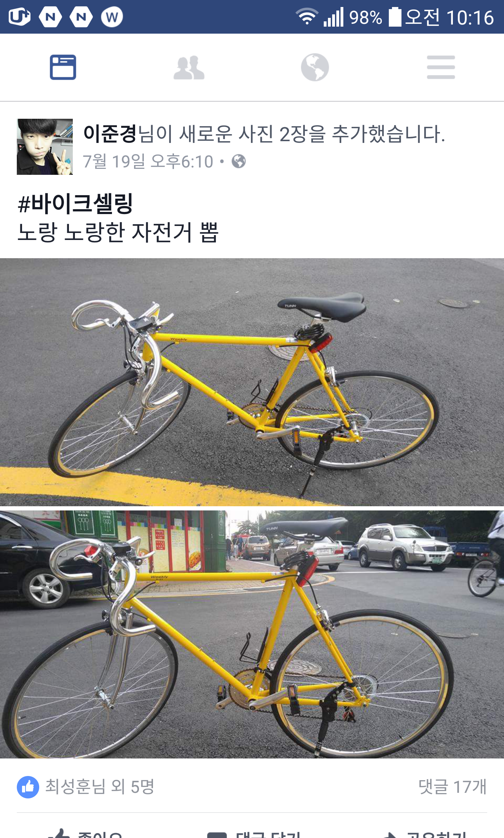View likes by 최성훈님 외 5명
504x838 pixels.
click(100, 787)
